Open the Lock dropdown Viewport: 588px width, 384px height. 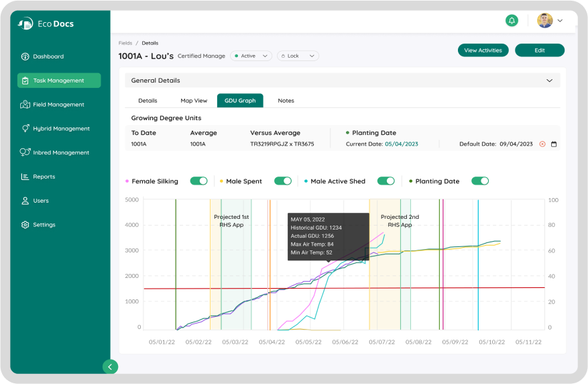tap(298, 56)
